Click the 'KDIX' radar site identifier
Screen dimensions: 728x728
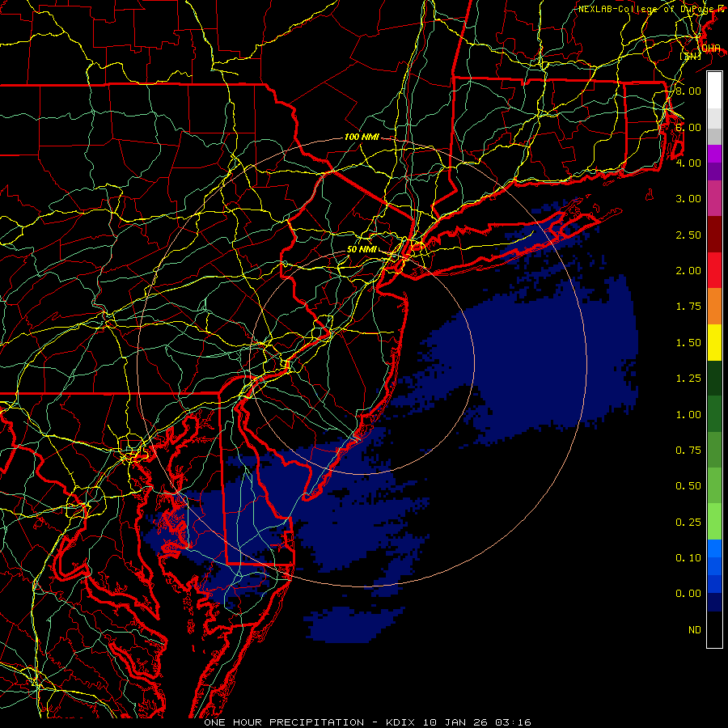(401, 722)
